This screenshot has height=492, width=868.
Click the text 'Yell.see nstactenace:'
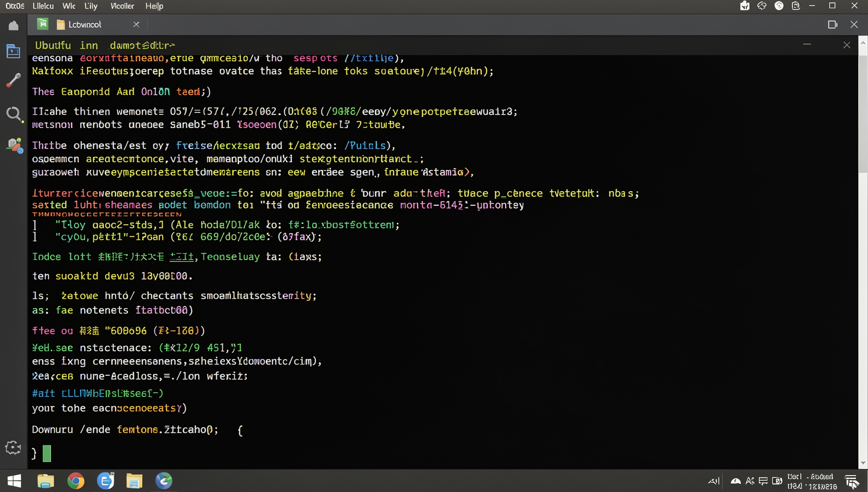click(x=92, y=348)
